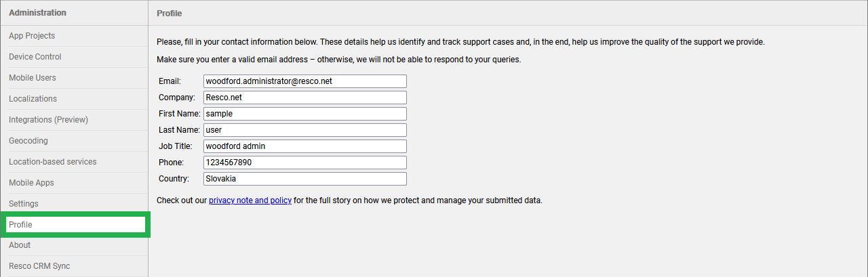Open the Settings menu item

point(24,204)
